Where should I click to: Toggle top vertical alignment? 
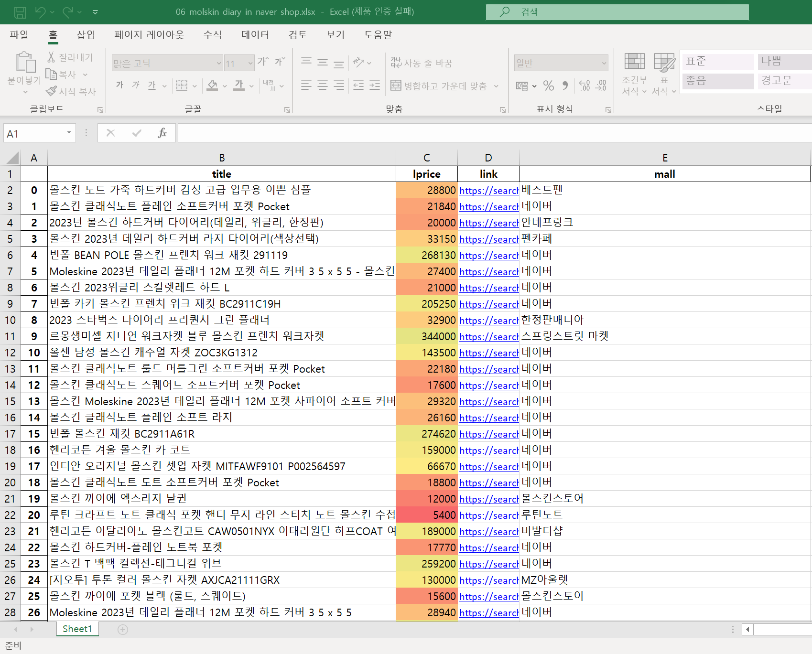[x=306, y=62]
